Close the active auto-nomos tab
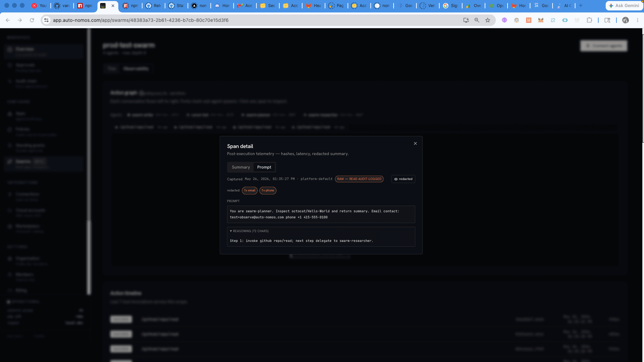This screenshot has width=644, height=362. [113, 6]
